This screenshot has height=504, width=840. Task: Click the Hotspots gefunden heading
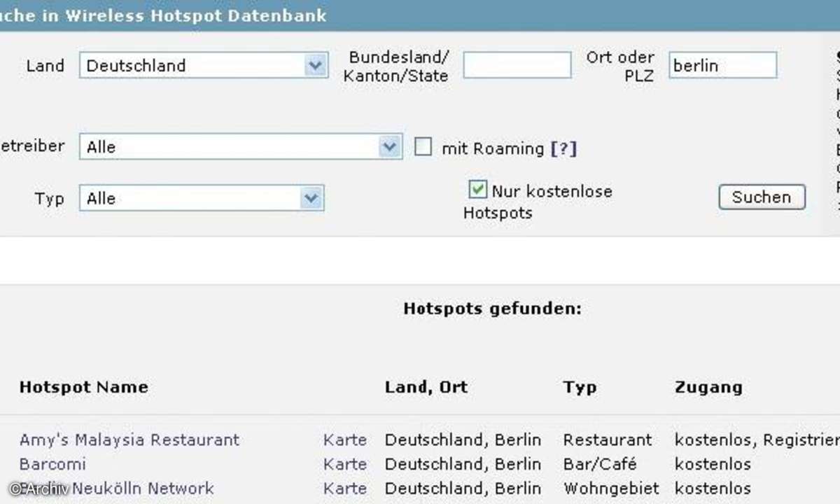[493, 309]
